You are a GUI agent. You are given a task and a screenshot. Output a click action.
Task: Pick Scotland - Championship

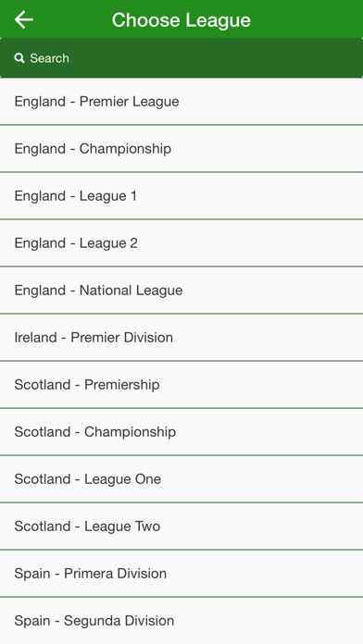[181, 432]
